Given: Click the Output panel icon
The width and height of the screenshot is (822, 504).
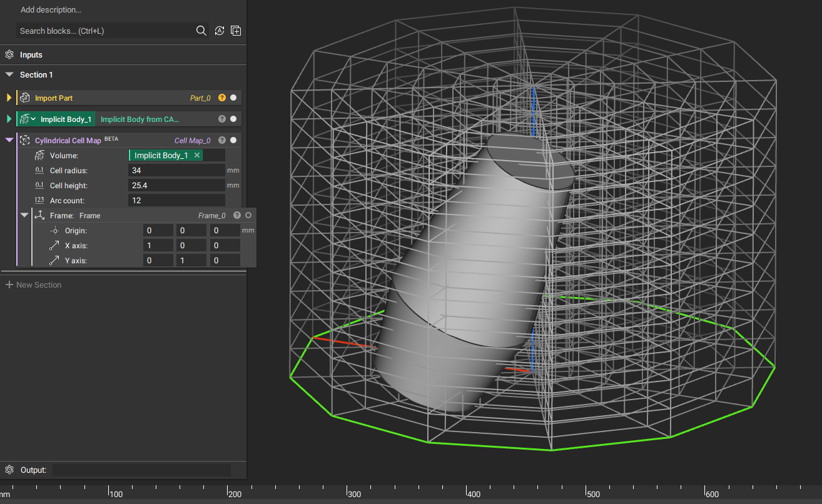Looking at the screenshot, I should [x=9, y=470].
